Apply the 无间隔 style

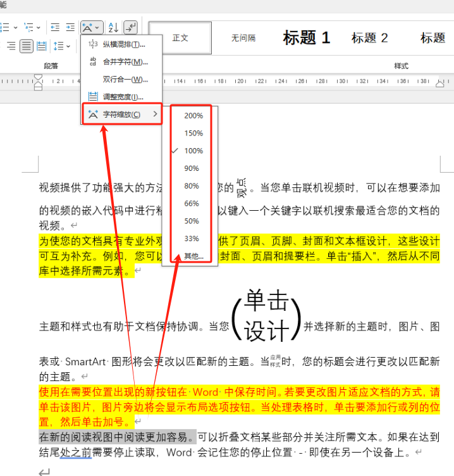click(243, 38)
